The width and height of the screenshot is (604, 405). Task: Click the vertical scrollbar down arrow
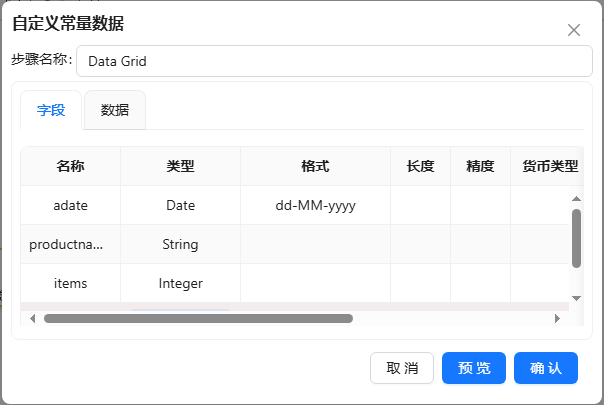tap(576, 298)
